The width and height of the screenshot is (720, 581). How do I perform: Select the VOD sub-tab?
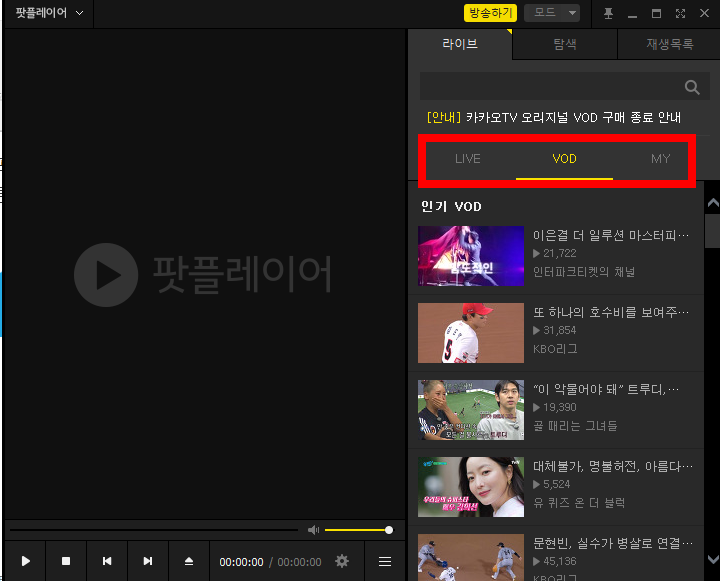point(564,159)
